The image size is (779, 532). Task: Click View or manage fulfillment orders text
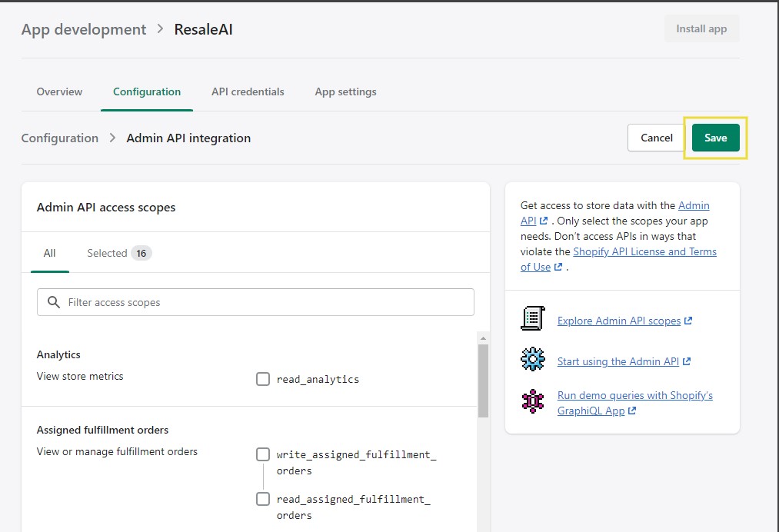click(x=117, y=451)
